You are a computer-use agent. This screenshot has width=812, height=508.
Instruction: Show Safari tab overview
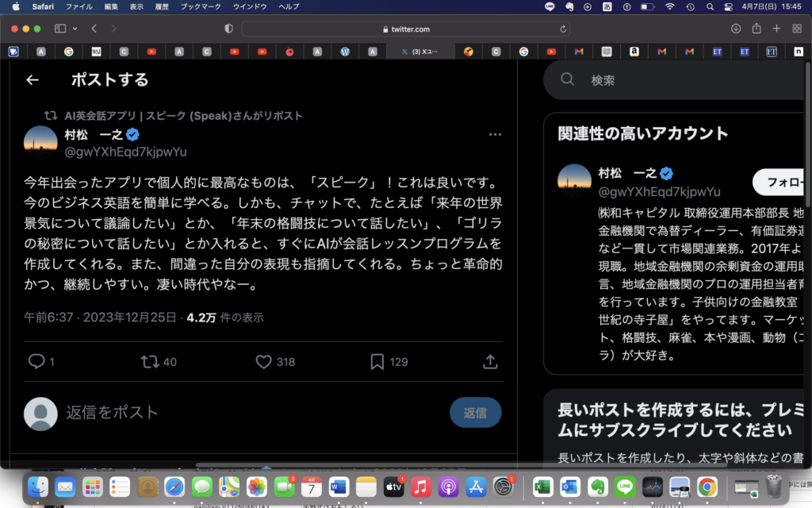796,29
